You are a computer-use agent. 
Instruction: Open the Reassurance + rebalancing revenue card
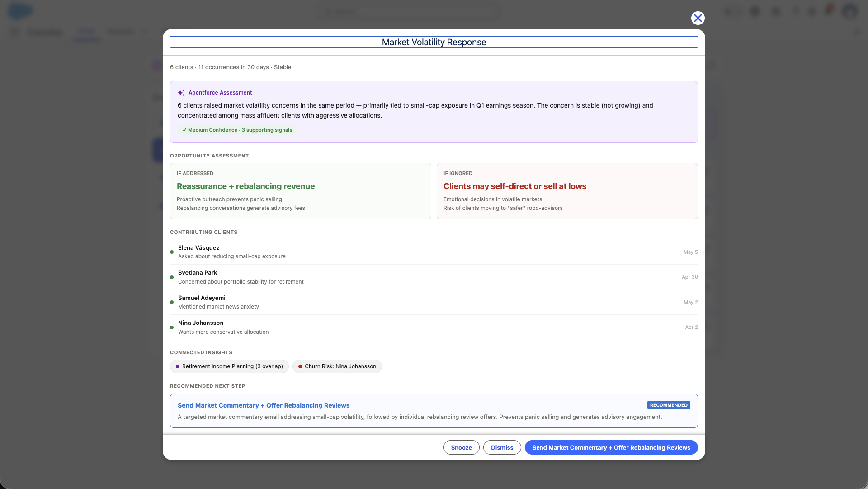pyautogui.click(x=301, y=191)
